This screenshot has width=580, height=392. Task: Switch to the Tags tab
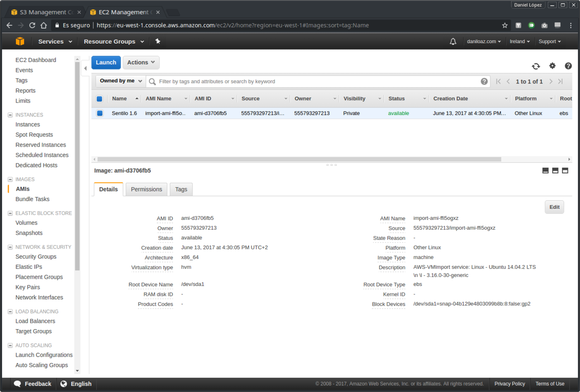tap(181, 189)
